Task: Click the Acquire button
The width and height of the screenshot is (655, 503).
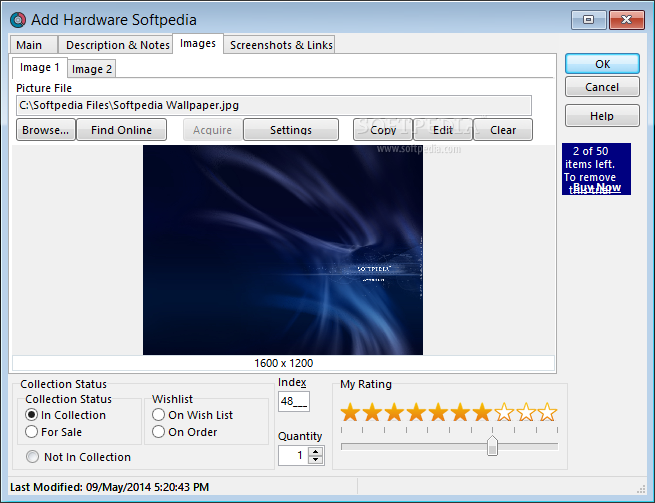Action: click(212, 130)
